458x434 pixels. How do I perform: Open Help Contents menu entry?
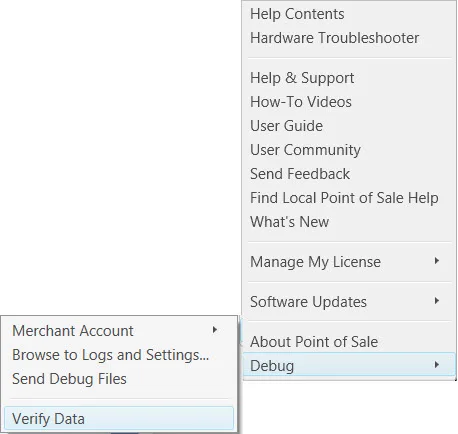349,14
